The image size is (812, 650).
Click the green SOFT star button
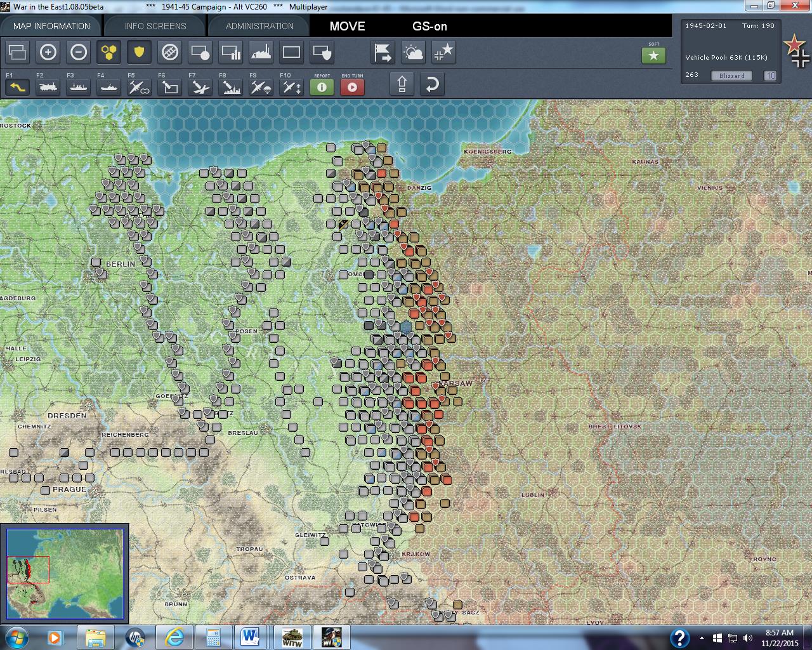click(653, 55)
